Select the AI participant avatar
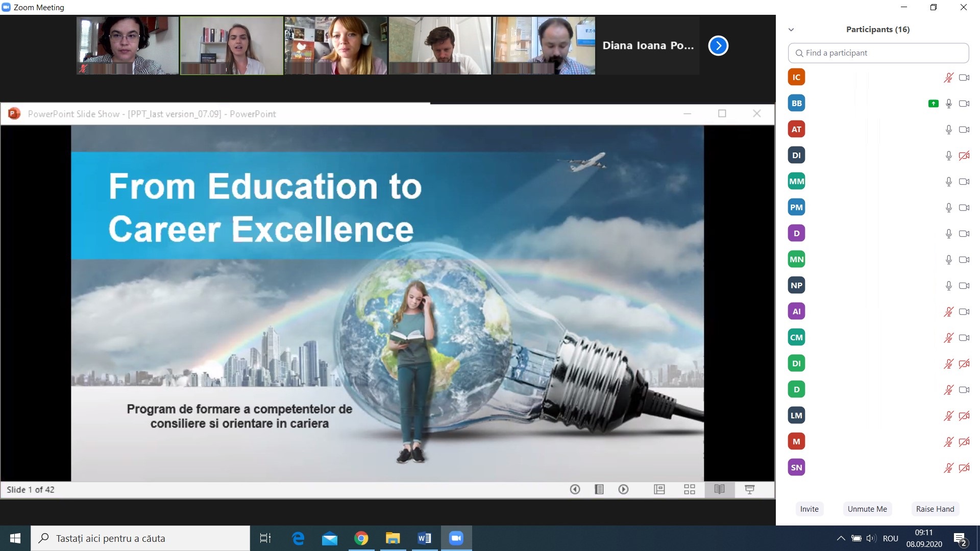This screenshot has height=551, width=980. tap(796, 312)
